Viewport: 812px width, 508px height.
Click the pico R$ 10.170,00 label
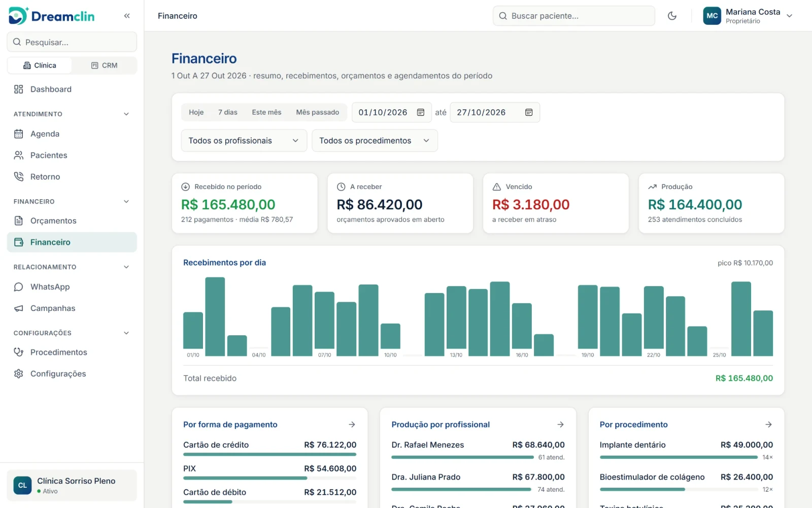click(745, 263)
